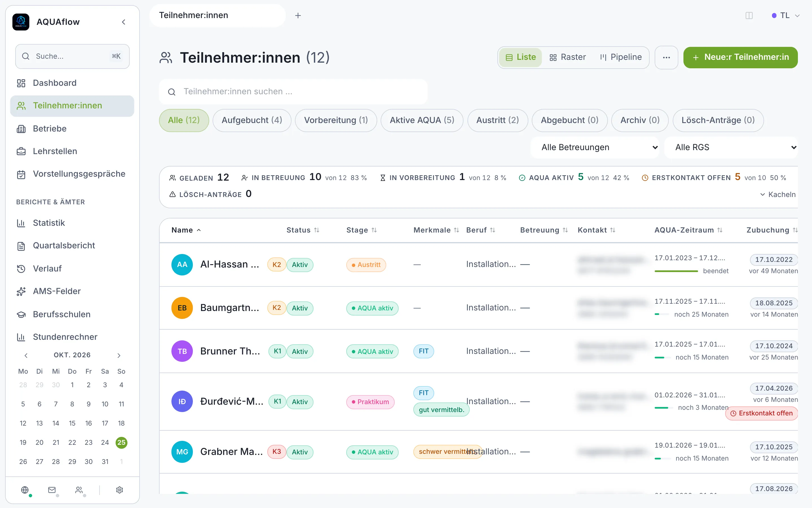Click Erstkontakt offen badge
812x508 pixels.
(761, 413)
